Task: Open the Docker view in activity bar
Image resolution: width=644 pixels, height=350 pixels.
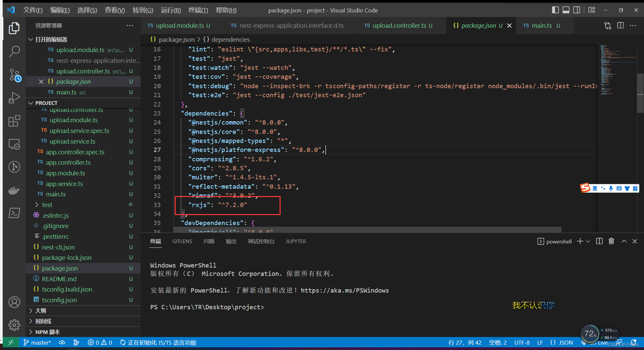Action: [x=14, y=190]
